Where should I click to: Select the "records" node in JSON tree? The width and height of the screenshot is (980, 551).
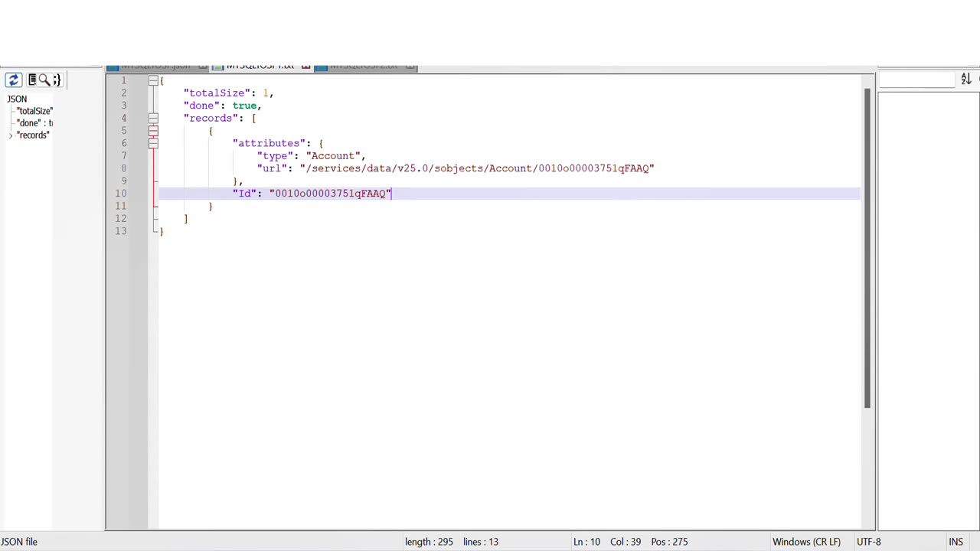(33, 135)
